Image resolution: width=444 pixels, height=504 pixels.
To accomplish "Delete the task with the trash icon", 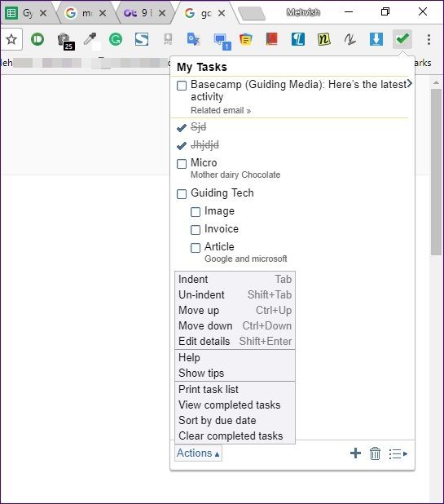I will [x=375, y=453].
